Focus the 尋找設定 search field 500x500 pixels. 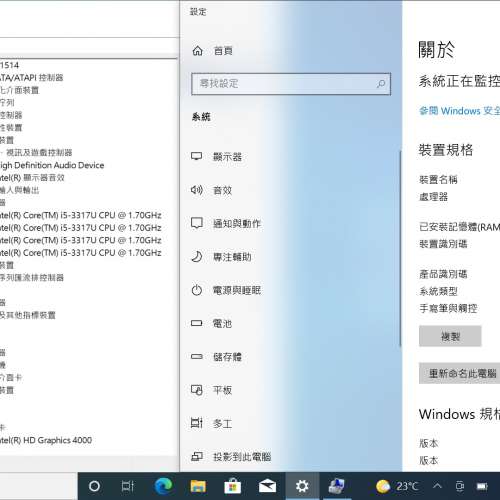(x=291, y=84)
